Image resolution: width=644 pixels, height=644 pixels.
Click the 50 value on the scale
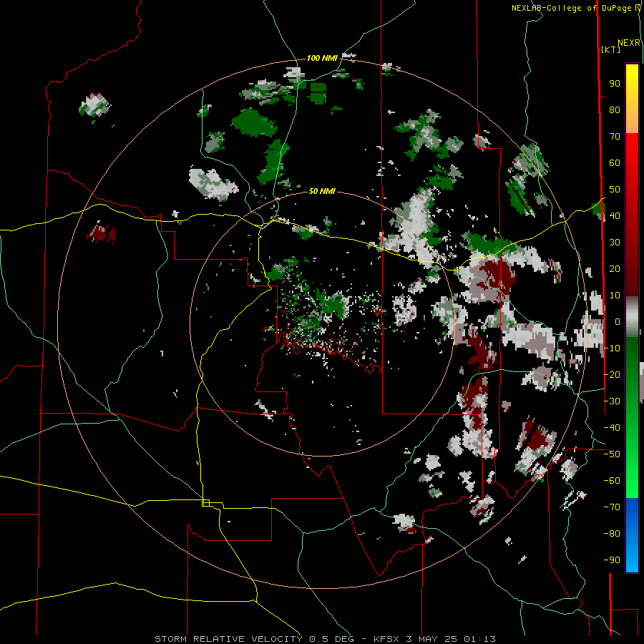(x=615, y=190)
